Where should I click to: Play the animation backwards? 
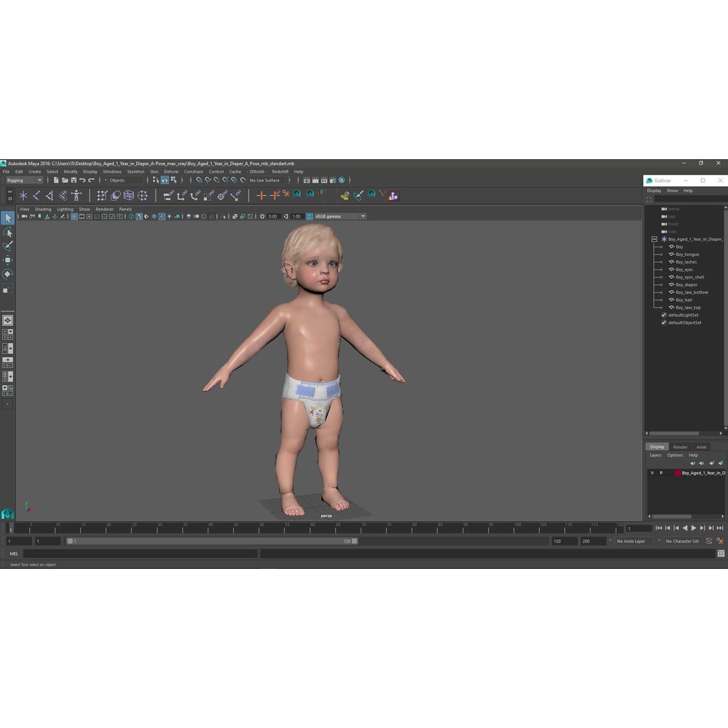tap(685, 528)
